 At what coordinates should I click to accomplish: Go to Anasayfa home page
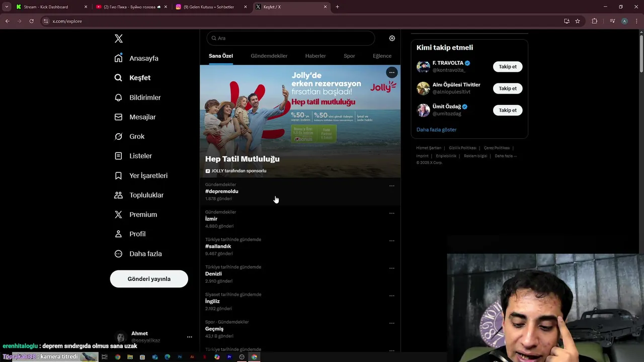point(136,58)
